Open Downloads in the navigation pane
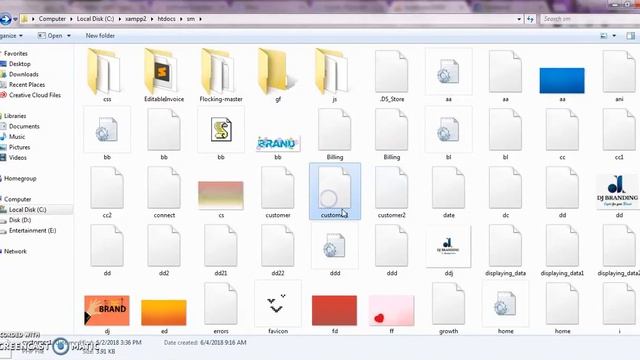 pos(24,74)
